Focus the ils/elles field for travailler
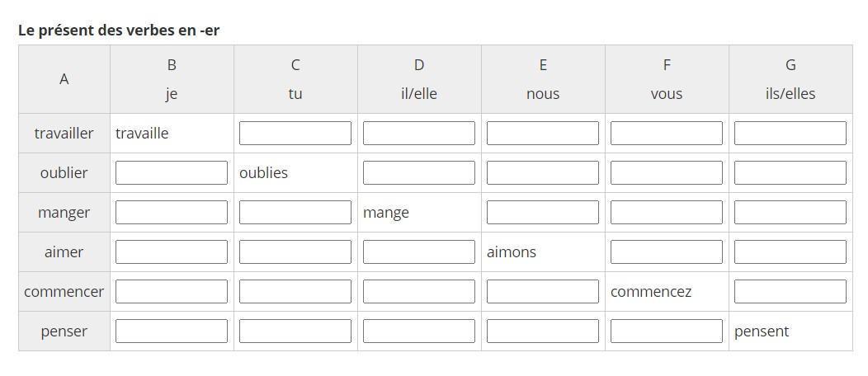Screen dimensions: 868x376 (x=790, y=134)
